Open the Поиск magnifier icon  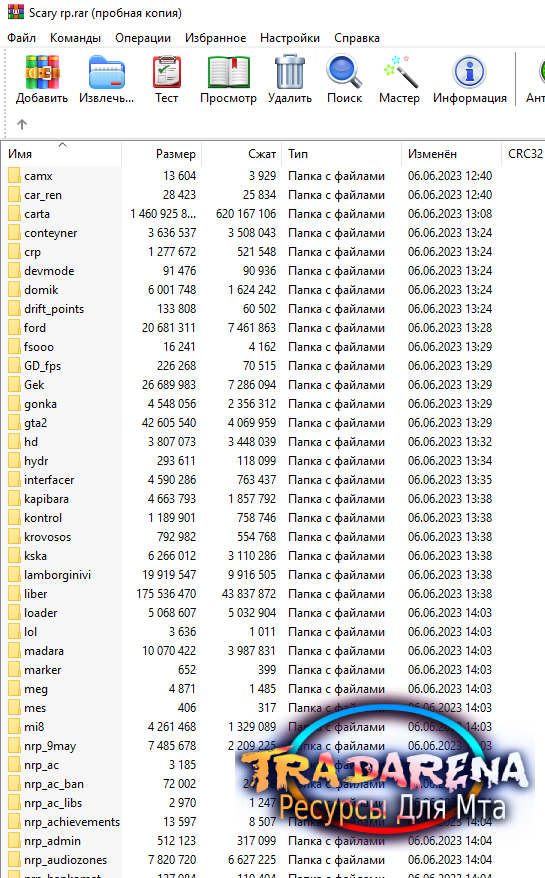pyautogui.click(x=344, y=71)
